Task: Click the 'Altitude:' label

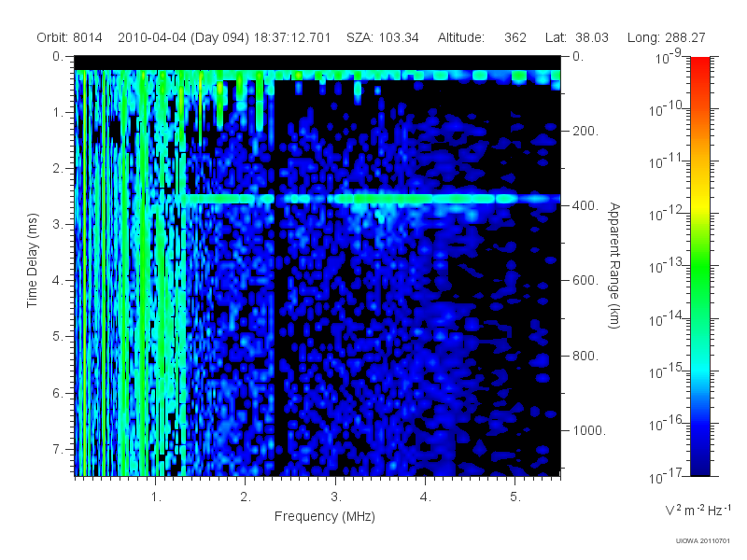Action: click(x=461, y=37)
